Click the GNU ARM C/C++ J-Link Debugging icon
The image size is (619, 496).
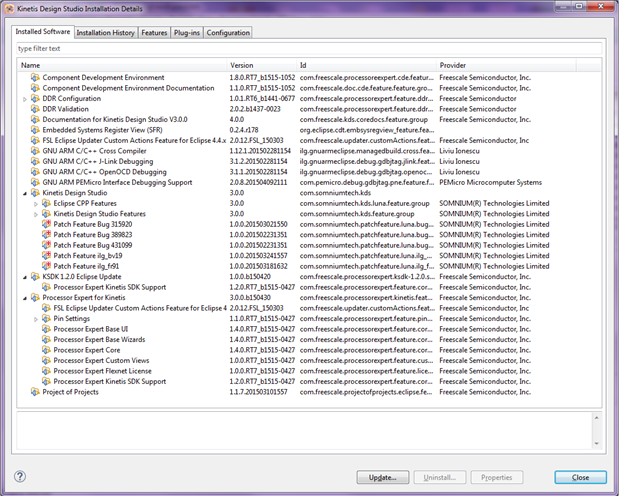(35, 161)
